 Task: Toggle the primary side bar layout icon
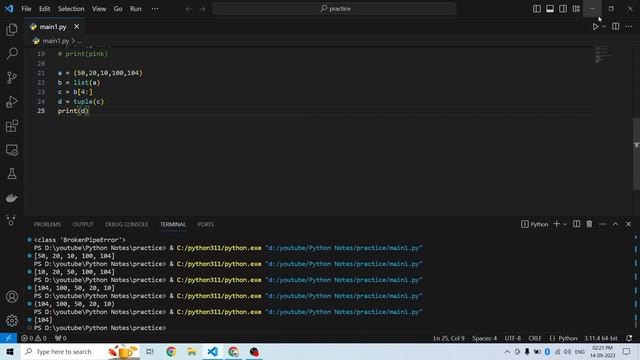tap(537, 9)
